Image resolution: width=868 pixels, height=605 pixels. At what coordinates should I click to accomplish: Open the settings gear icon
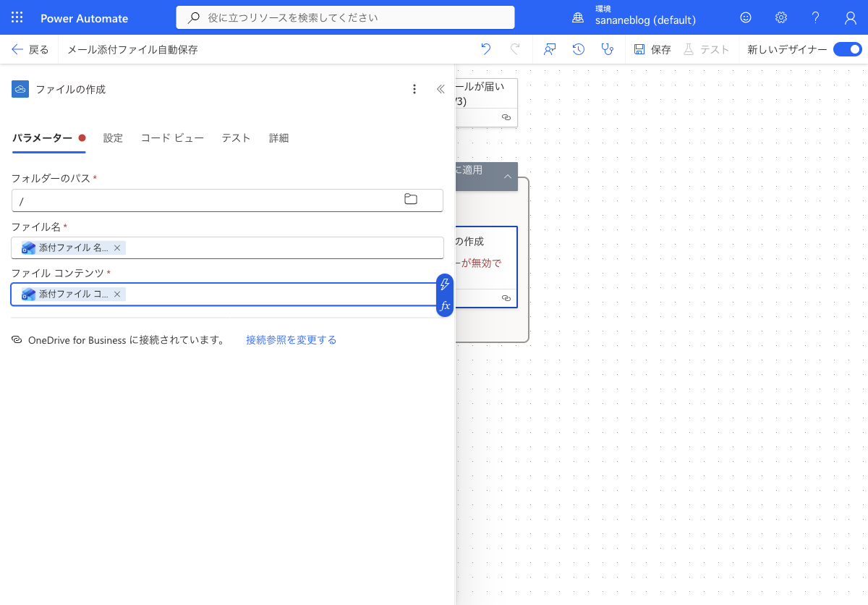point(781,17)
